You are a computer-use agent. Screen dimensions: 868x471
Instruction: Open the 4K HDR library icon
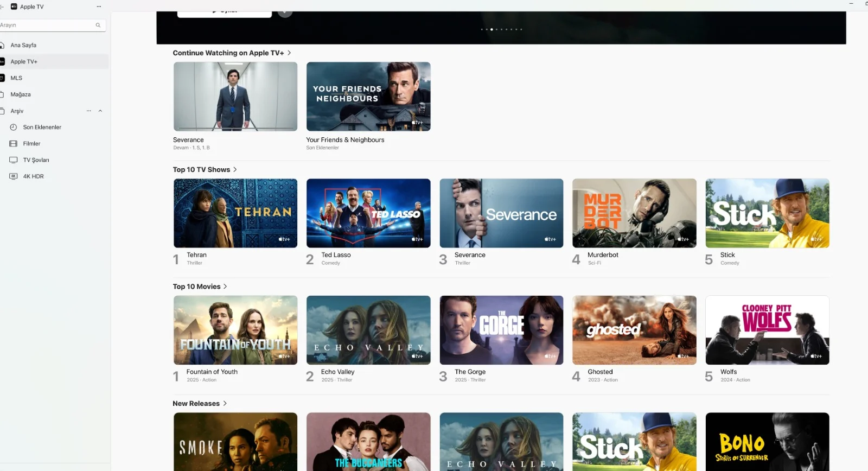(14, 176)
